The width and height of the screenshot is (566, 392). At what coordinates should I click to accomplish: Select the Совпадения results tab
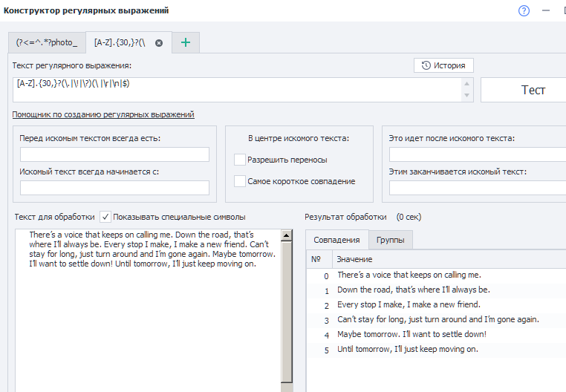coord(336,240)
